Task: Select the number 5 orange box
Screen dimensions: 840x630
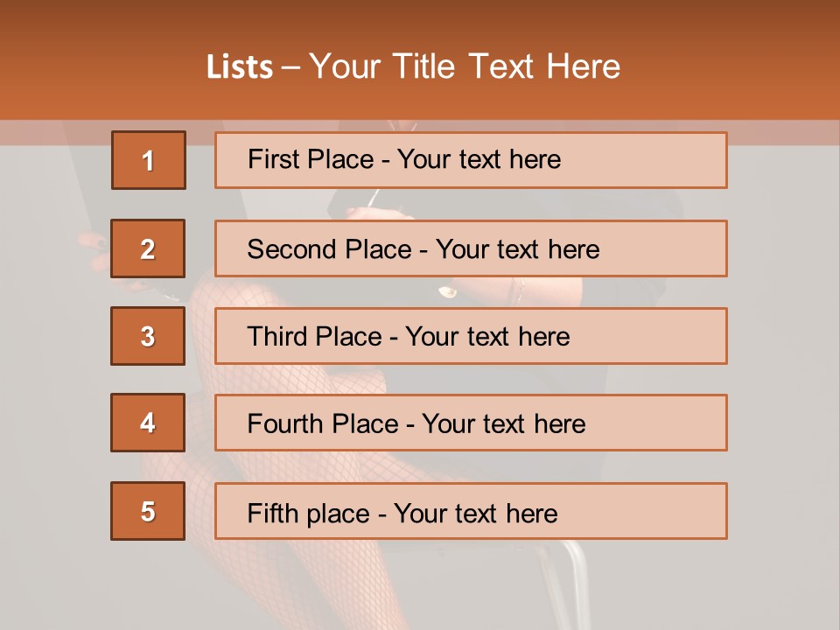Action: pos(148,511)
